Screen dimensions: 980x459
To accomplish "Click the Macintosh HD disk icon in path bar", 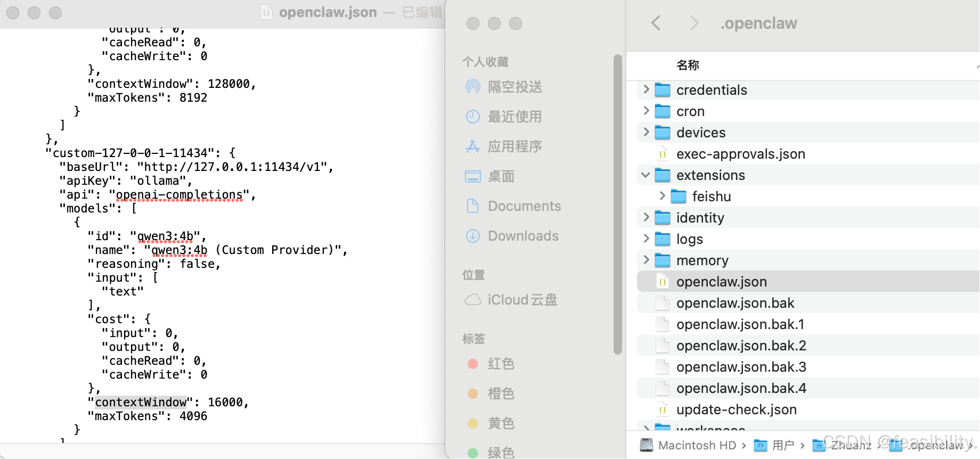I will [x=647, y=445].
